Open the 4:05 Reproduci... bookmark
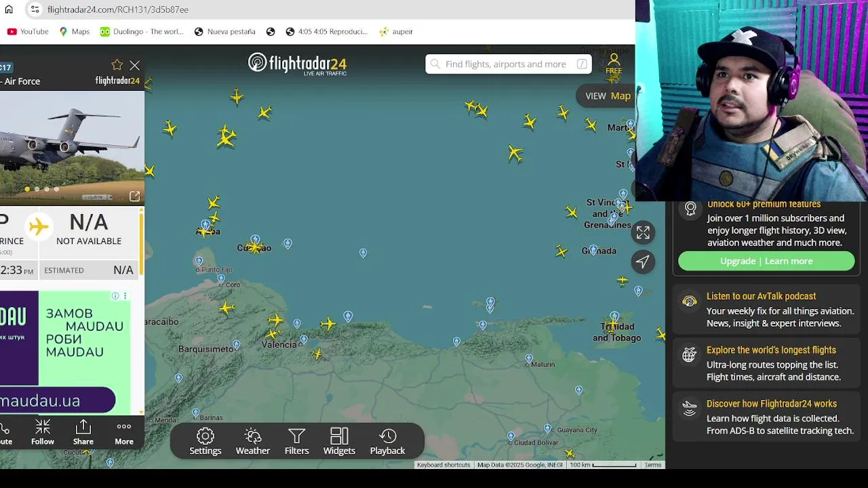Image resolution: width=868 pixels, height=488 pixels. coord(326,31)
